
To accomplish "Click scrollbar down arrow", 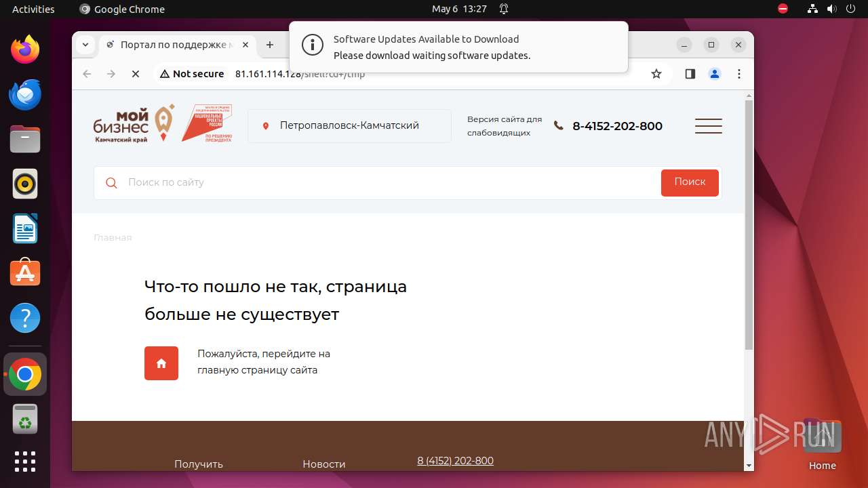I will pos(749,466).
